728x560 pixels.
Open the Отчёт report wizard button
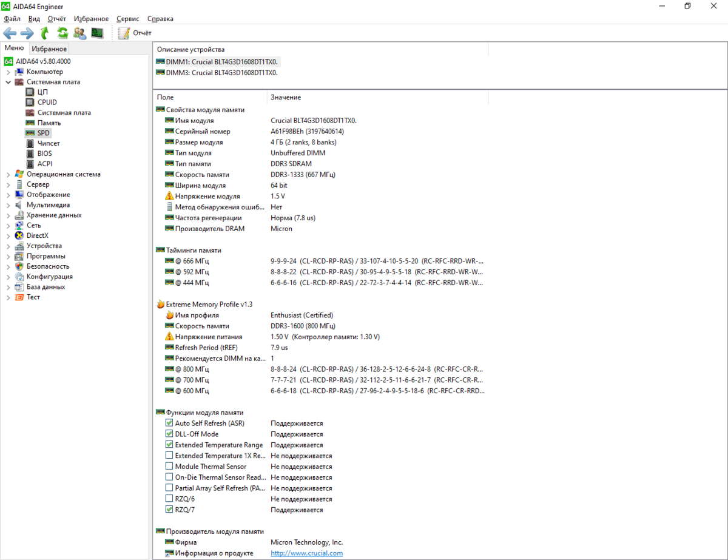(x=135, y=33)
